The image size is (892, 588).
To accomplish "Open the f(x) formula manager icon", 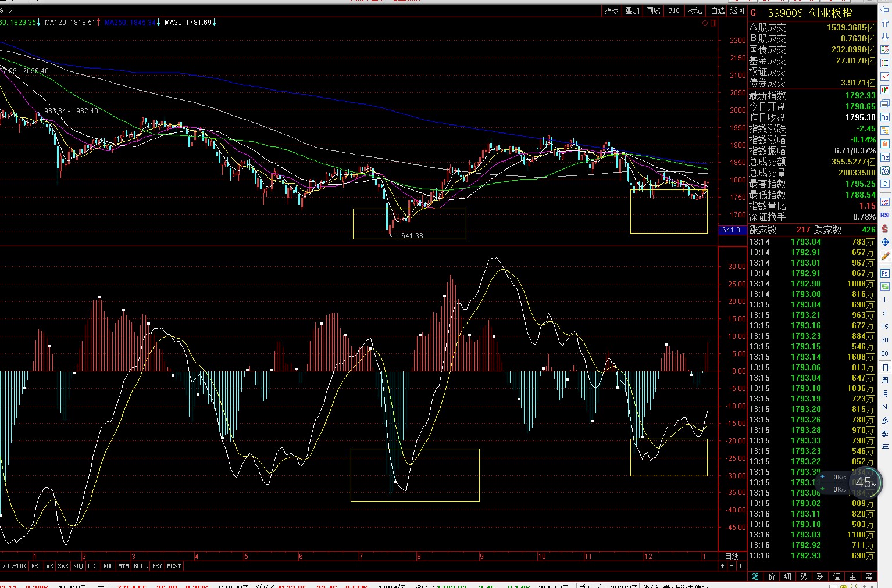I will point(884,170).
